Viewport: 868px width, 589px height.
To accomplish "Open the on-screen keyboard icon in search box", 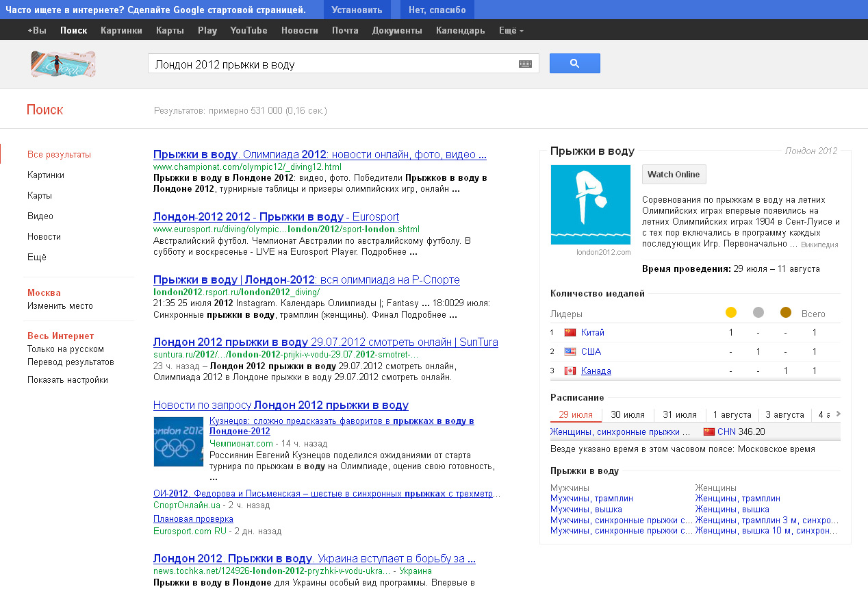I will (x=525, y=64).
